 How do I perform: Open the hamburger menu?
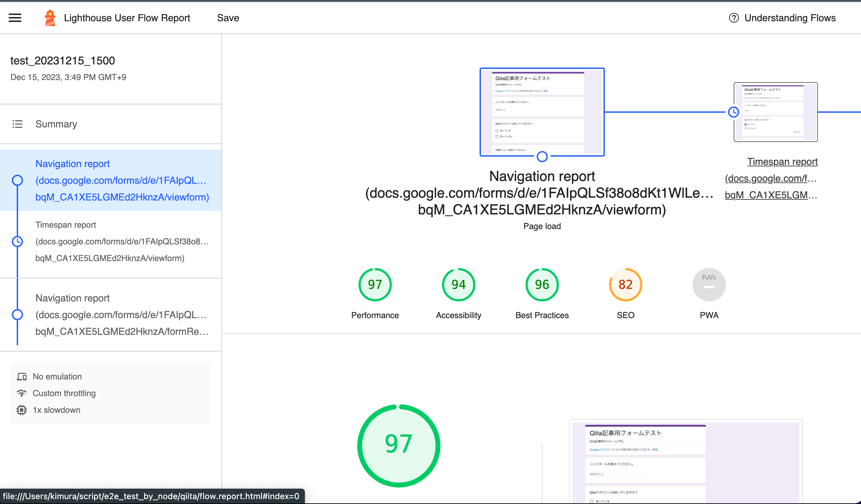(15, 18)
